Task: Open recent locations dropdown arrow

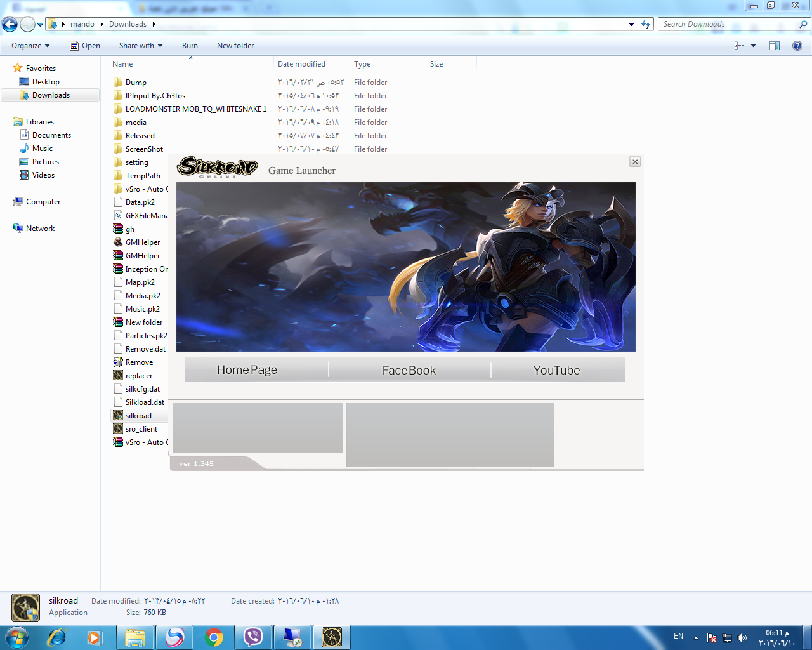Action: [x=41, y=25]
